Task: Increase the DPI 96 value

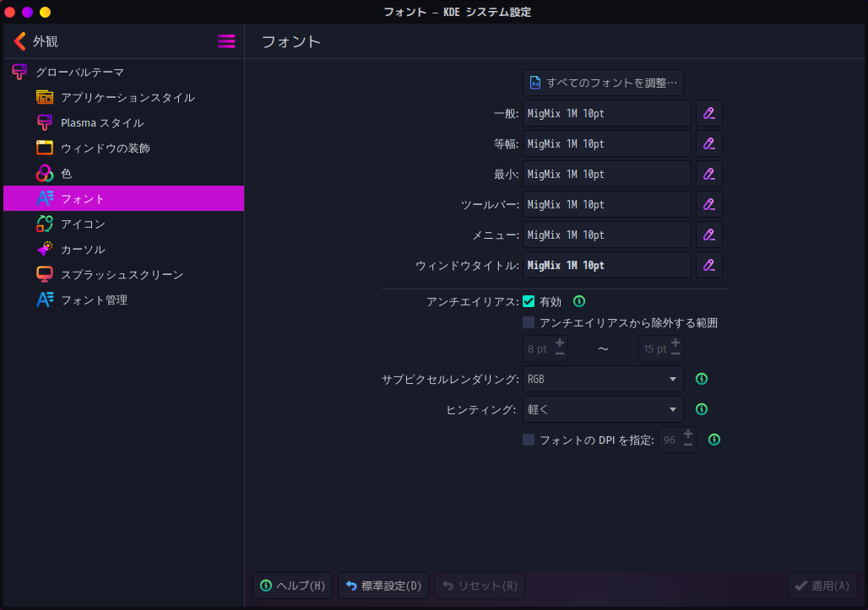Action: (x=688, y=435)
